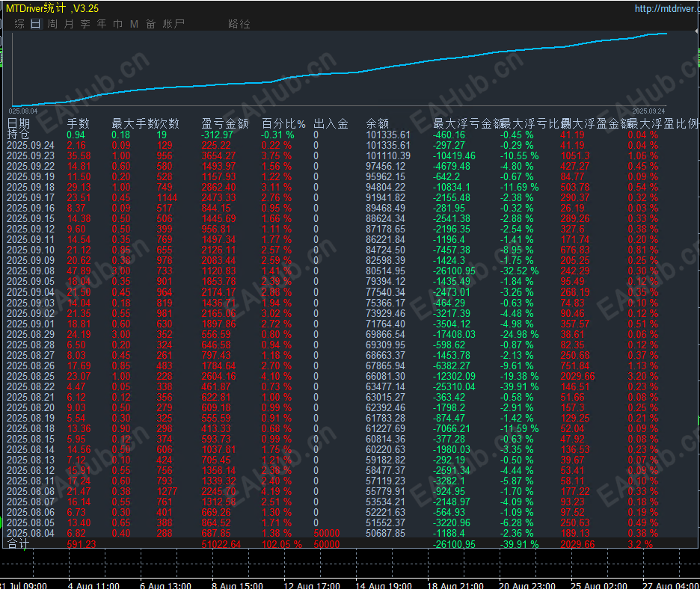Click the 路径 path button
The image size is (700, 589).
click(x=239, y=24)
